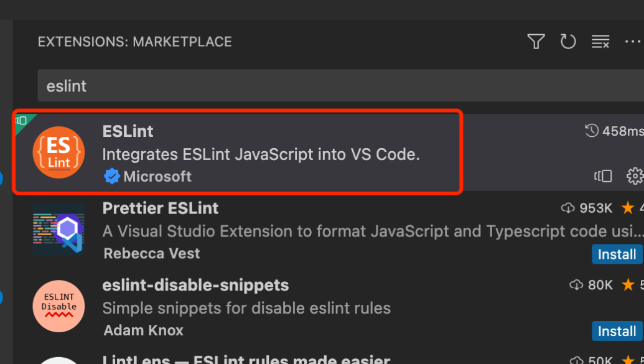The width and height of the screenshot is (644, 364).
Task: Click 'Simple snippets for disable eslint rules' description
Action: point(246,308)
